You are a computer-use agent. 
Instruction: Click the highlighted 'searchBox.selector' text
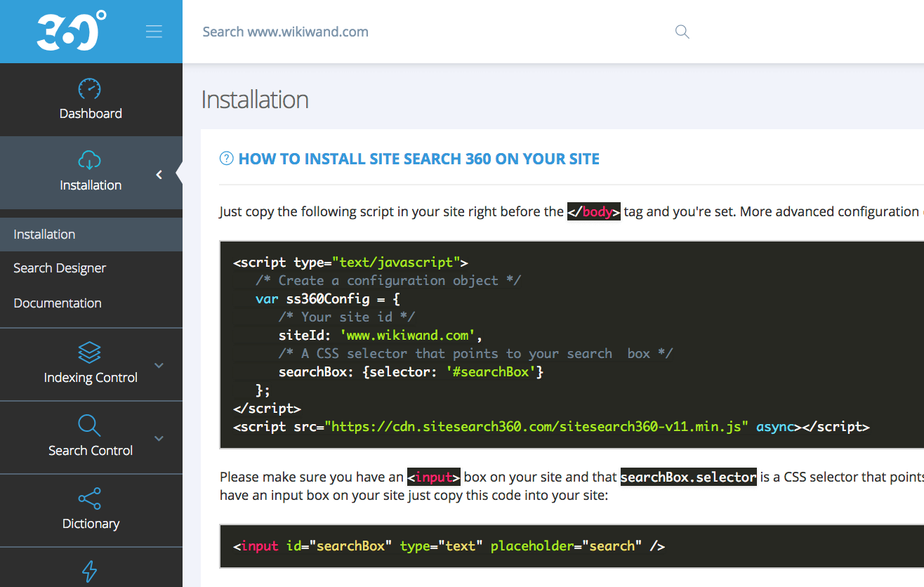pyautogui.click(x=689, y=477)
